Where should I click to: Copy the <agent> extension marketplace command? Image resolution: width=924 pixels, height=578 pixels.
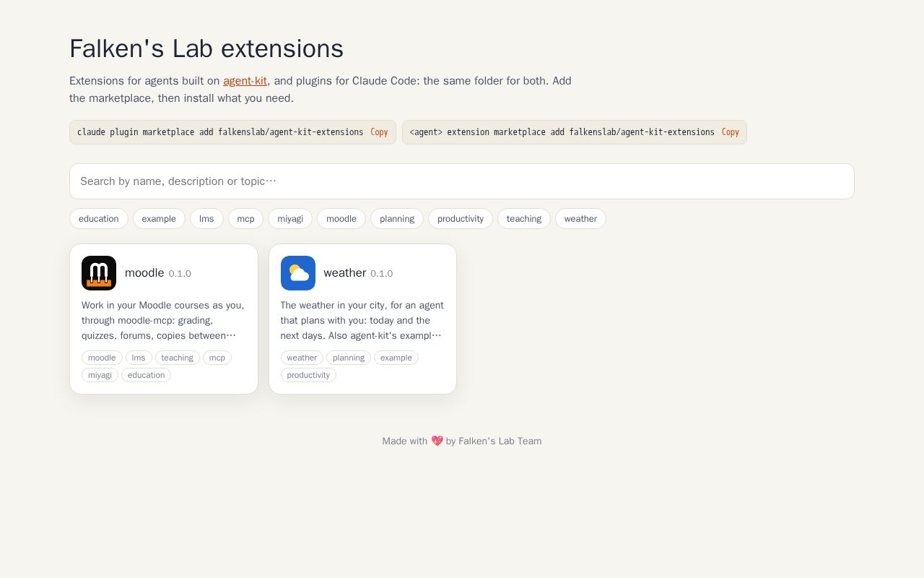[731, 132]
